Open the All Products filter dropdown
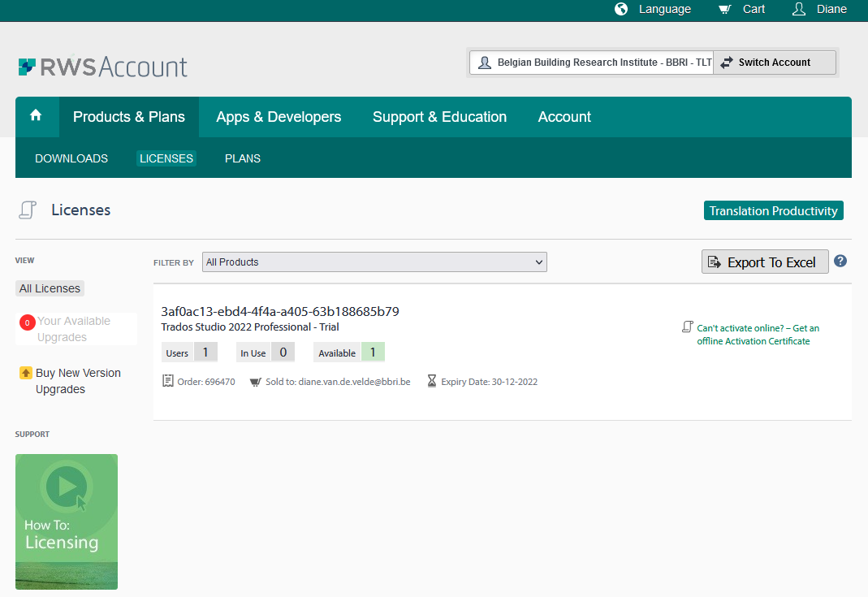The width and height of the screenshot is (868, 597). (374, 262)
